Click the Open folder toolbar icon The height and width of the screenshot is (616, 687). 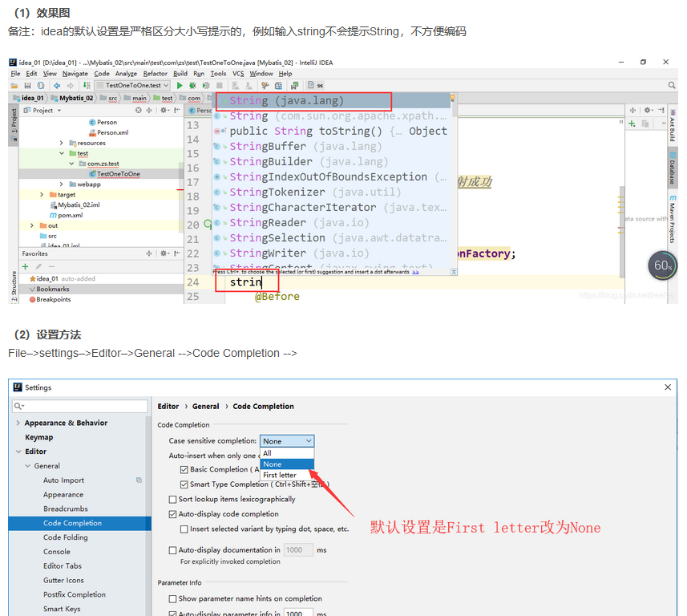[x=14, y=86]
